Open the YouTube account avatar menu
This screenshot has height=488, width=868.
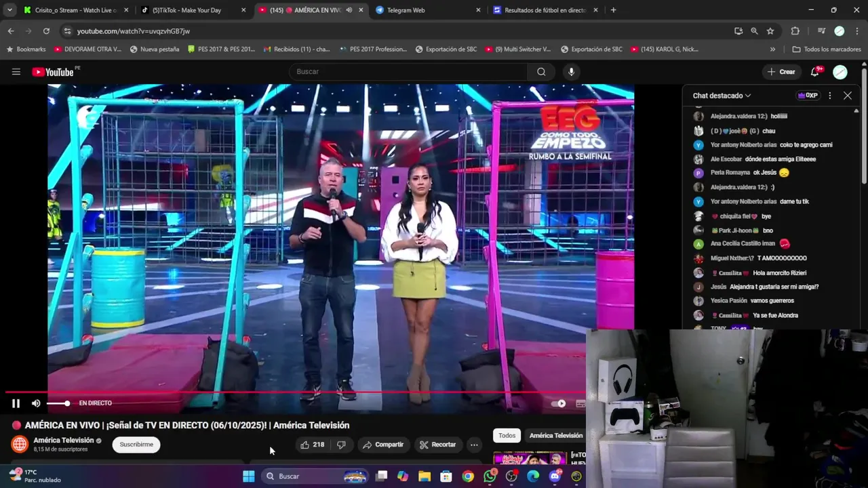(840, 72)
